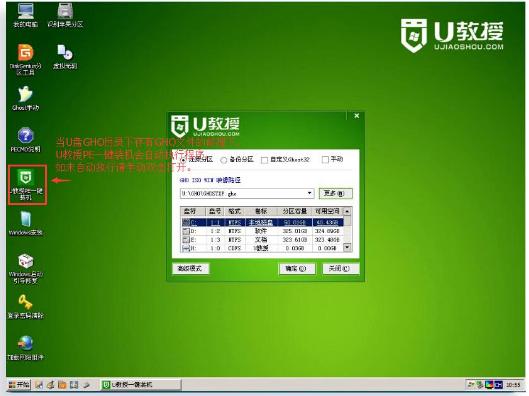Click the taskbar clock

coord(513,385)
